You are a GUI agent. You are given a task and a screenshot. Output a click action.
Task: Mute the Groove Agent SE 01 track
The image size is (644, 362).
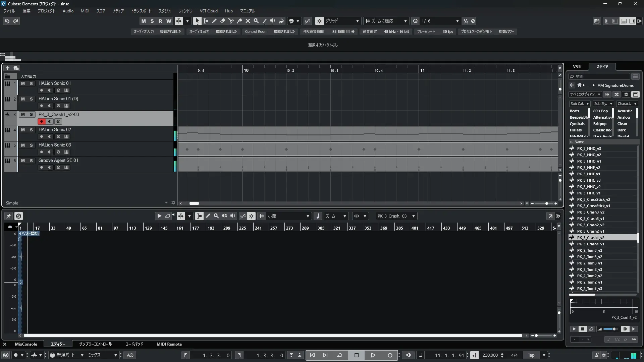click(x=23, y=161)
